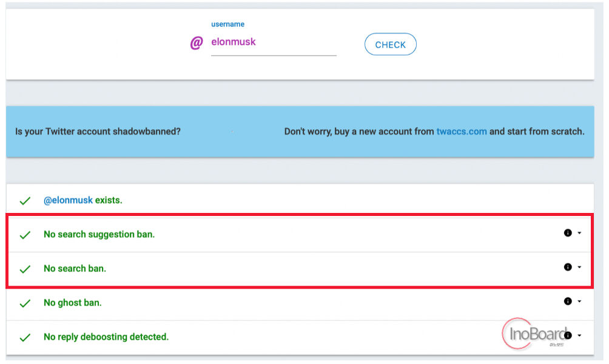
Task: Expand search suggestion ban details arrow
Action: 579,233
